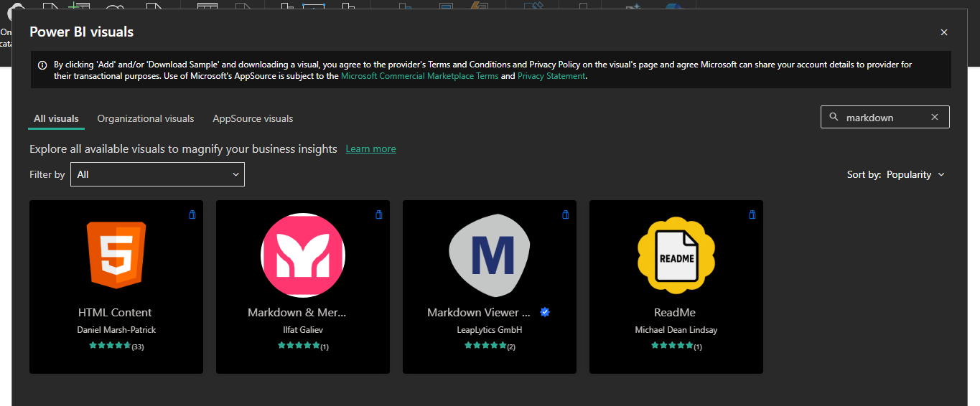Image resolution: width=980 pixels, height=406 pixels.
Task: Click the HTML Content title
Action: [115, 312]
